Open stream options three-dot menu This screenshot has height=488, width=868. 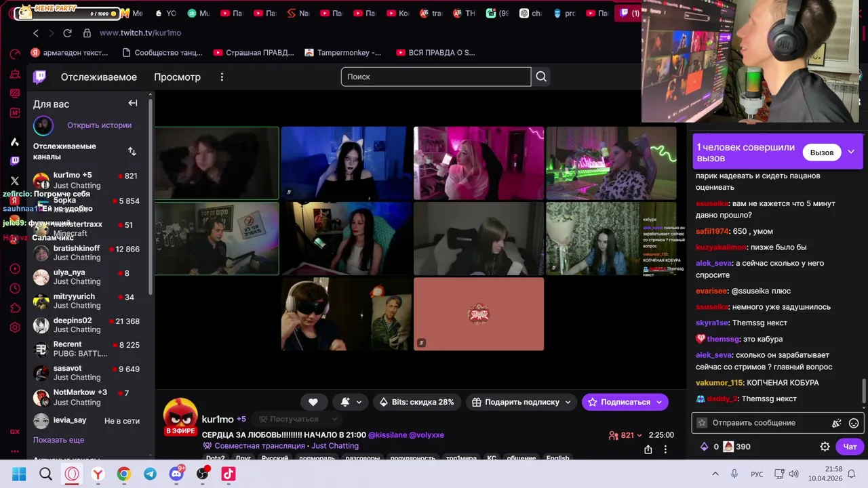[x=665, y=449]
